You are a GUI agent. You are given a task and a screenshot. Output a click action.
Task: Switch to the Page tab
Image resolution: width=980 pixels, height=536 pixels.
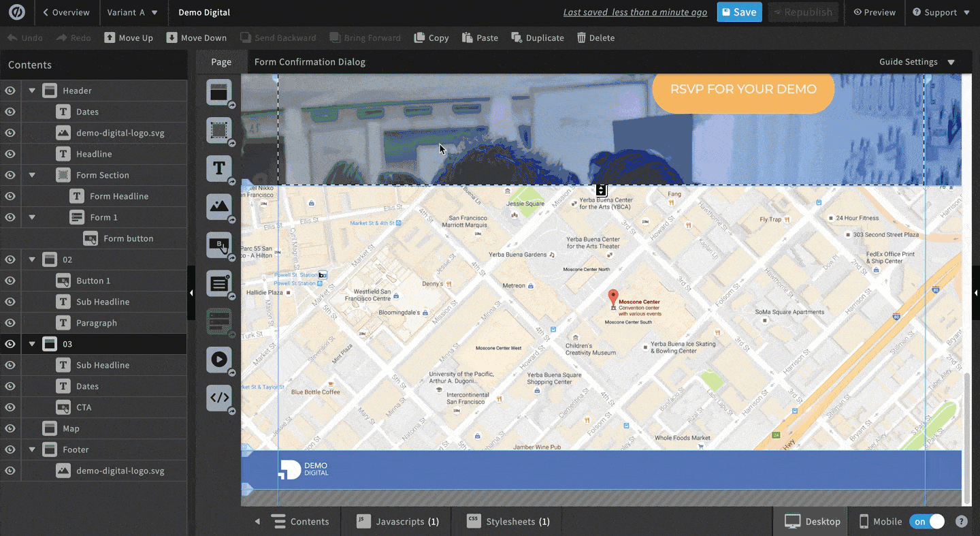click(221, 62)
